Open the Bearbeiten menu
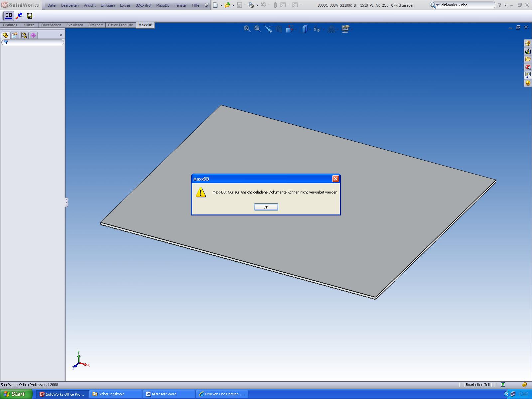Screen dimensions: 532x399 tap(70, 5)
